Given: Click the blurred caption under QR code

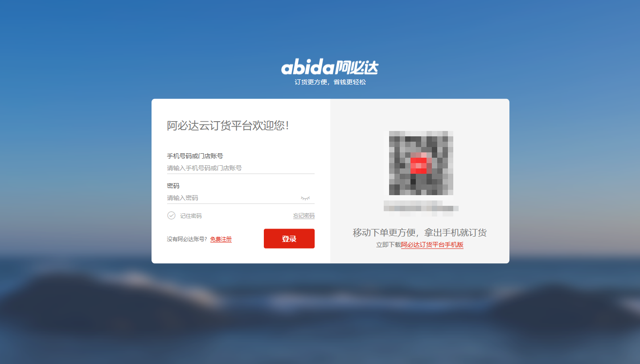Looking at the screenshot, I should [x=421, y=208].
